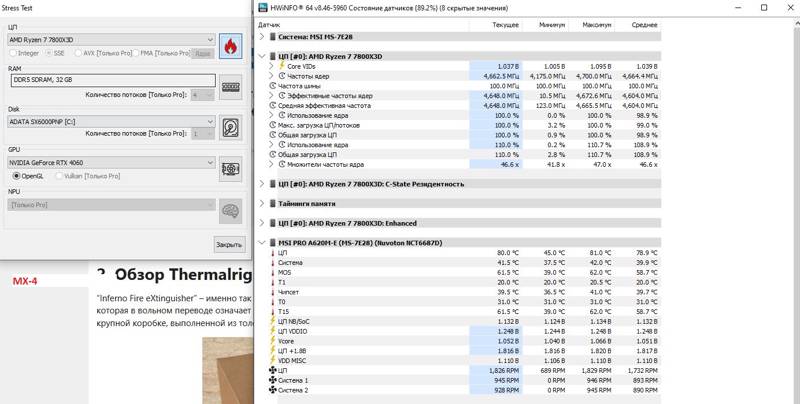
Task: Open the CPU dropdown AMD Ryzen 7 7800X3D
Action: 111,40
